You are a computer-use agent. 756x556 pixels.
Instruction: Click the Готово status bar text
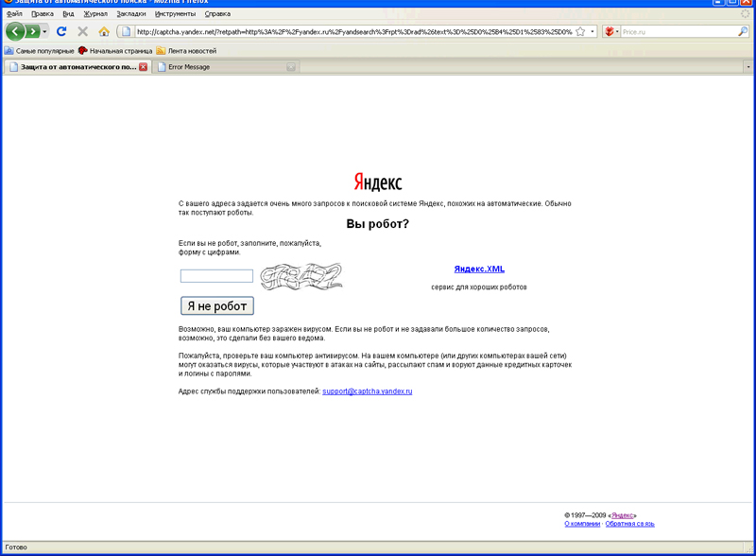coord(16,547)
